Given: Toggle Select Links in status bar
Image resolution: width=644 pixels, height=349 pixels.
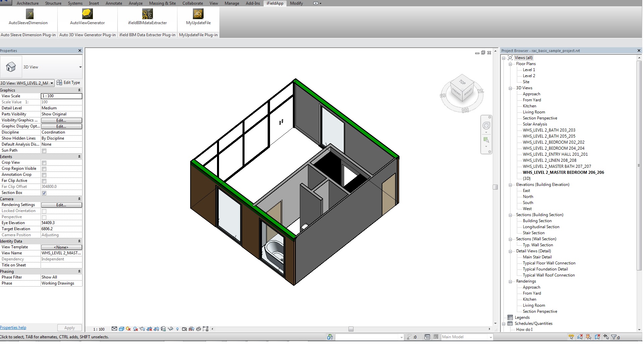Looking at the screenshot, I should pos(571,337).
